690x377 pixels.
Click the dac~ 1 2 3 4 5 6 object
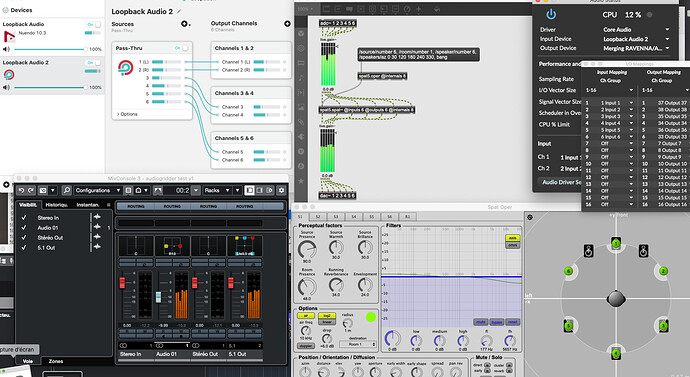pos(338,196)
